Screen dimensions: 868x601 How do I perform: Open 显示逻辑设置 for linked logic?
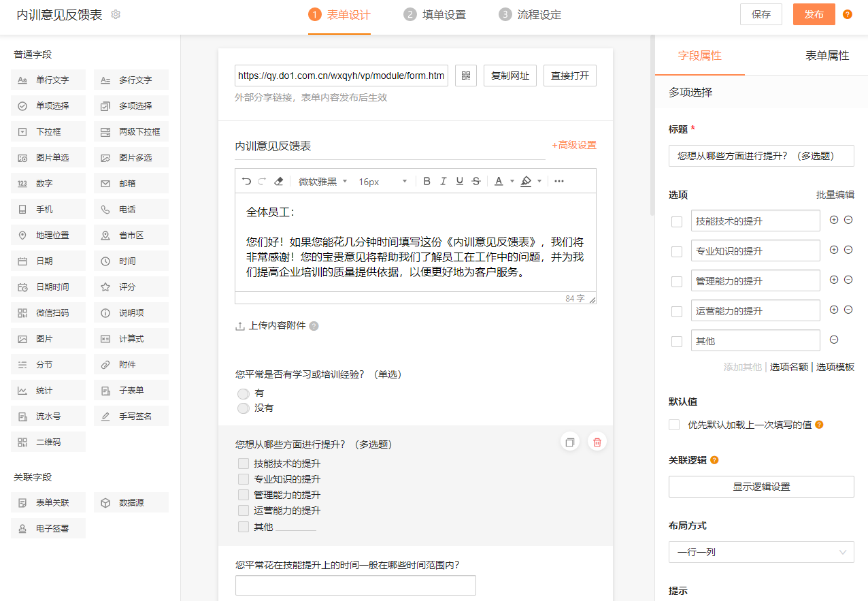coord(761,487)
